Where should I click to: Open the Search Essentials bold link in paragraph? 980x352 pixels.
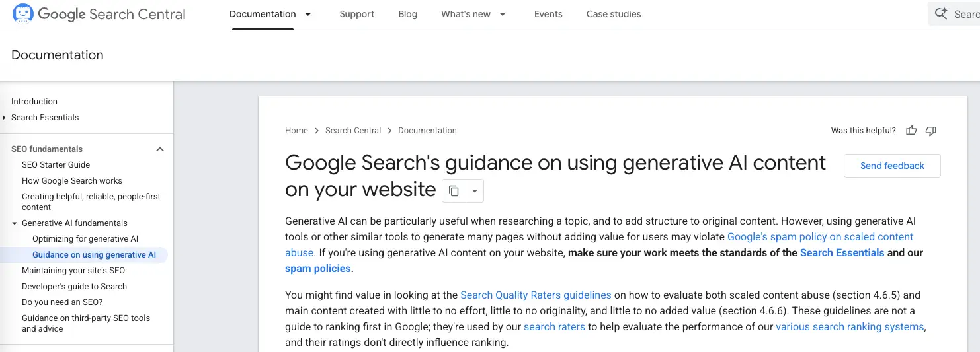click(842, 253)
